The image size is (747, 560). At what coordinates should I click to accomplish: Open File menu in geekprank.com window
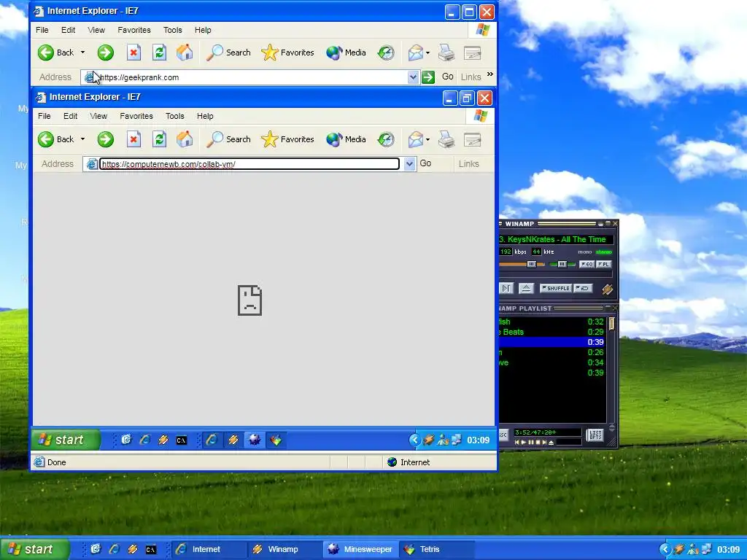42,30
